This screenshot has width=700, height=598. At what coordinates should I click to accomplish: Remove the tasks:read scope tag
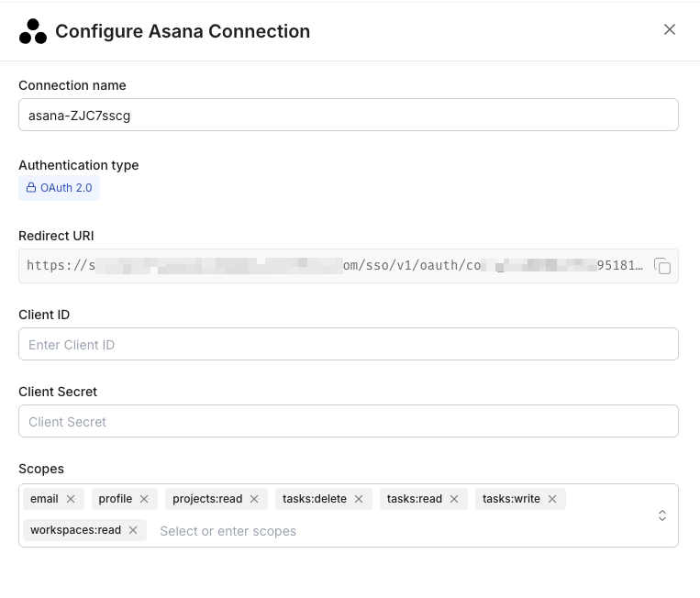(454, 499)
